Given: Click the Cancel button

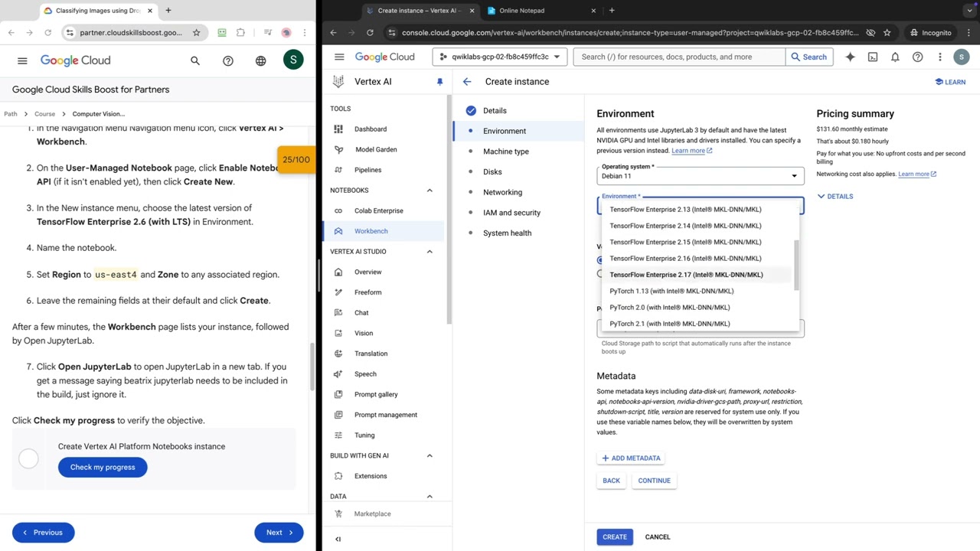Looking at the screenshot, I should click(658, 537).
